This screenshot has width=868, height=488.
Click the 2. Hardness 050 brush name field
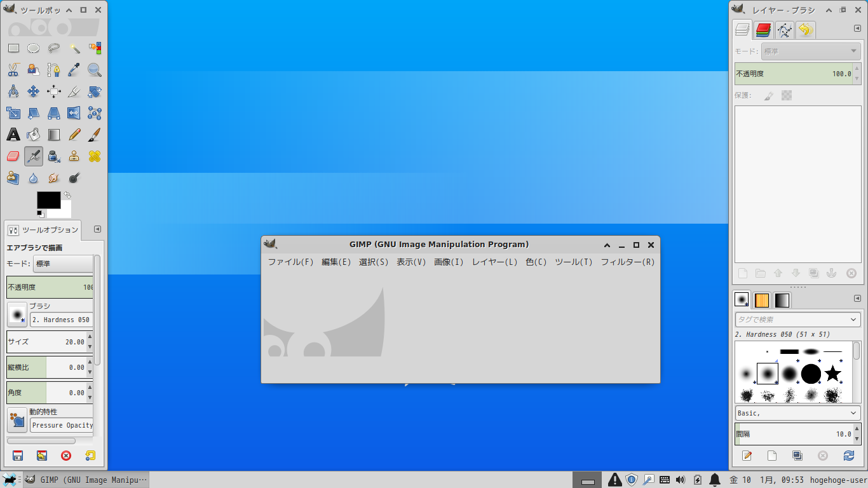coord(62,320)
